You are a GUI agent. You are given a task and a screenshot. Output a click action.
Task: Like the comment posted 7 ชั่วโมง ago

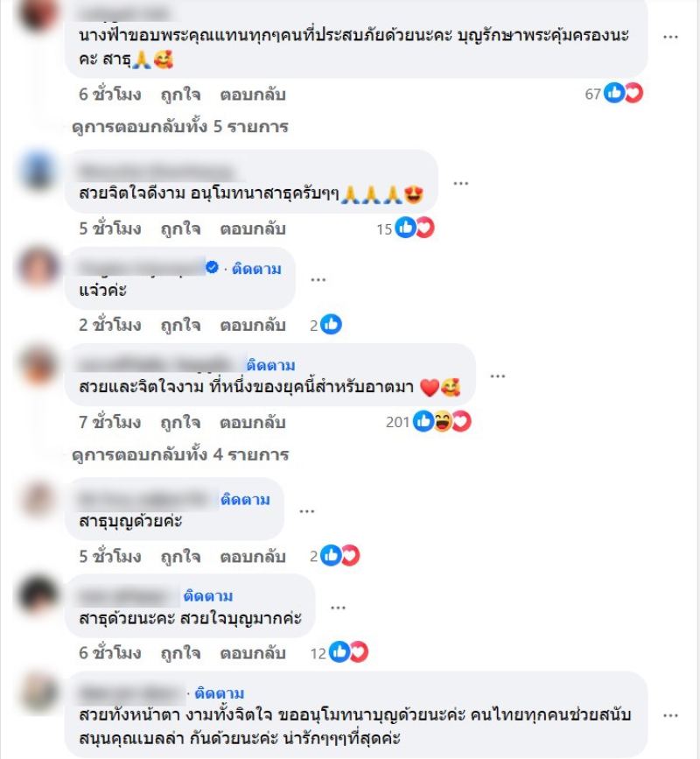(x=180, y=423)
